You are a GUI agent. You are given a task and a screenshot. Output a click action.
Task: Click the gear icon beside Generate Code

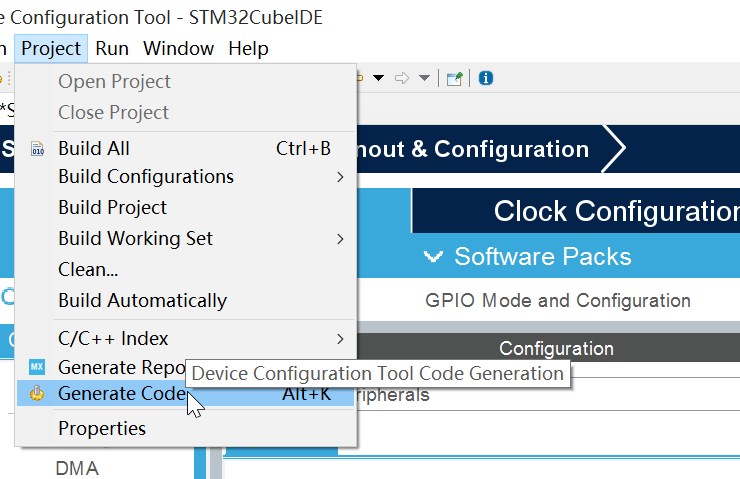[37, 394]
